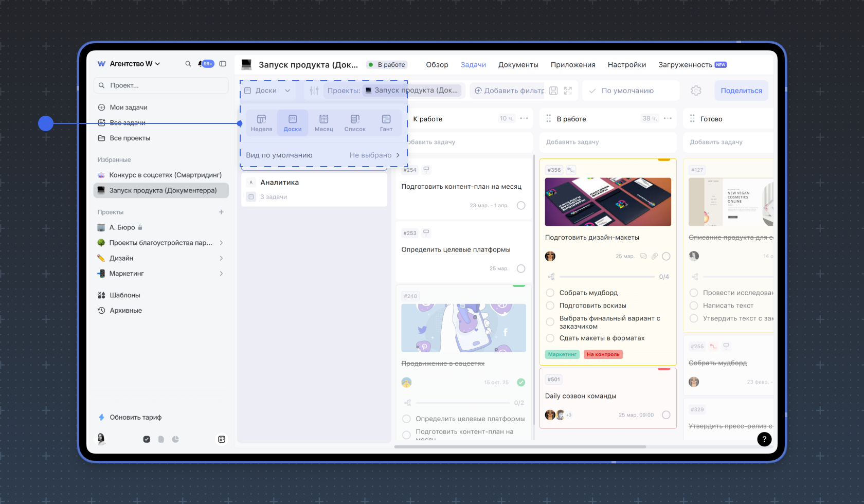Toggle the sidebar collapse panel icon

(x=223, y=64)
